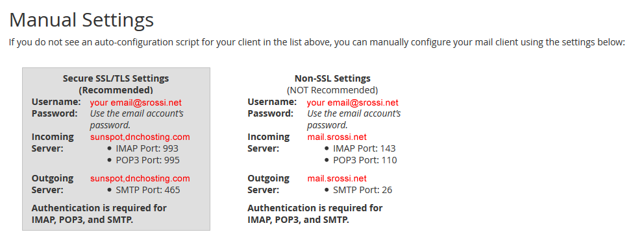Click the (Recommended) label in secure box
Screen dimensions: 644x243
[x=116, y=89]
